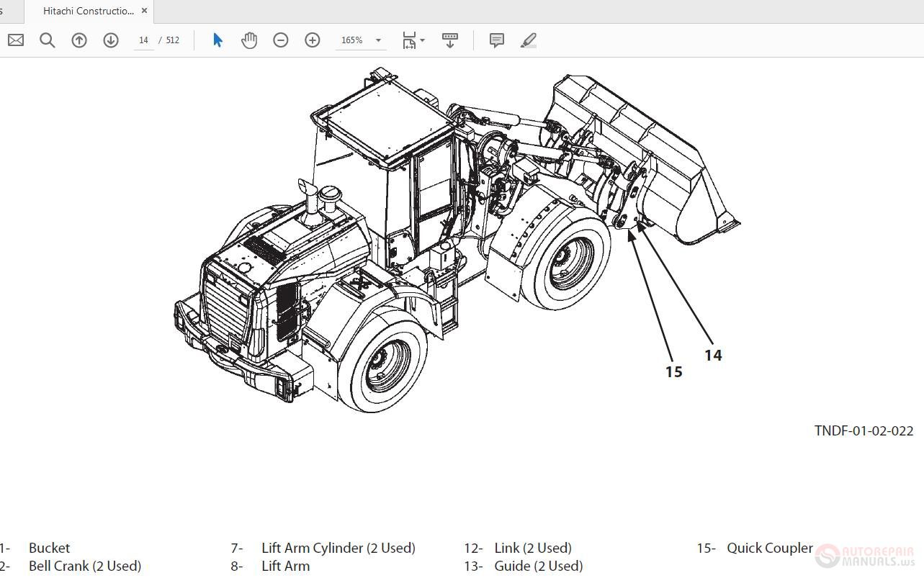The width and height of the screenshot is (924, 578).
Task: Go to the next page
Action: click(x=111, y=40)
